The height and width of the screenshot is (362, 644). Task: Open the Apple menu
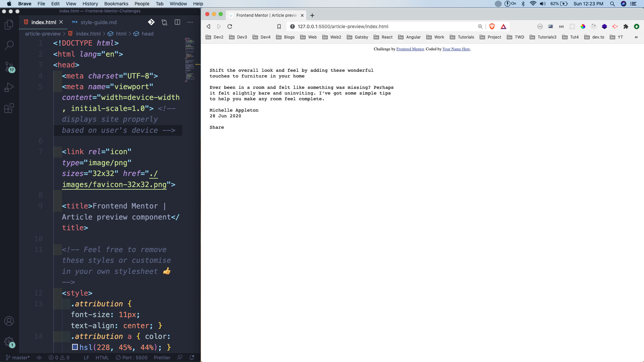pyautogui.click(x=9, y=4)
